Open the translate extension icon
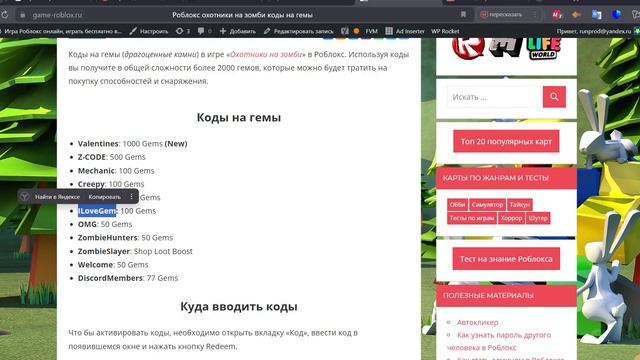Image resolution: width=640 pixels, height=360 pixels. click(596, 15)
